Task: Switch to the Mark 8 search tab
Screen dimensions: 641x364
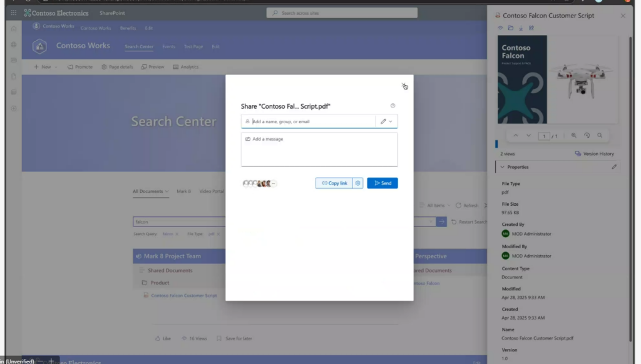Action: (x=183, y=191)
